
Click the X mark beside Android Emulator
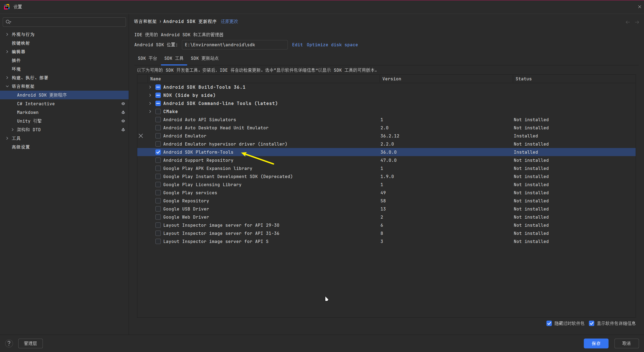pyautogui.click(x=141, y=136)
